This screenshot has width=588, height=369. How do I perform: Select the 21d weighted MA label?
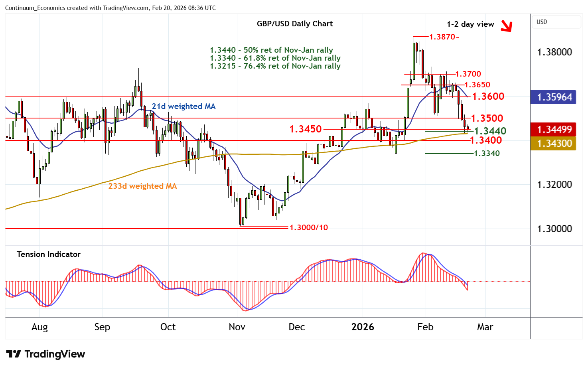pos(184,106)
